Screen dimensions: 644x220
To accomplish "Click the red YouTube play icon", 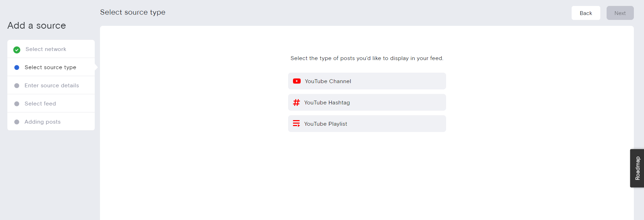I will click(297, 81).
